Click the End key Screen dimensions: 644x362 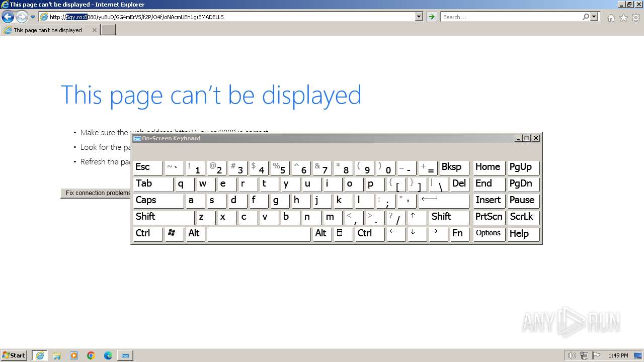point(489,184)
